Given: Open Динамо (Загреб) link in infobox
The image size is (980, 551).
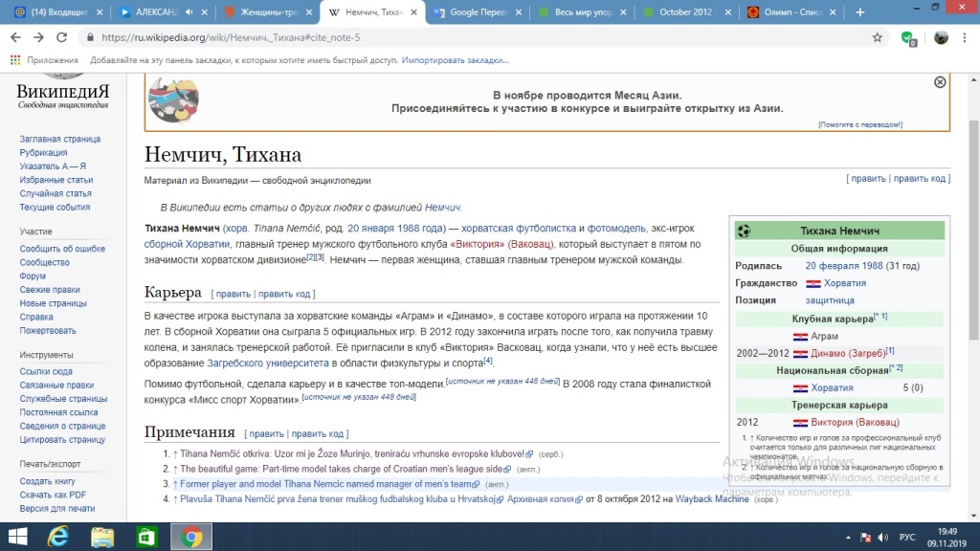Looking at the screenshot, I should pos(848,353).
